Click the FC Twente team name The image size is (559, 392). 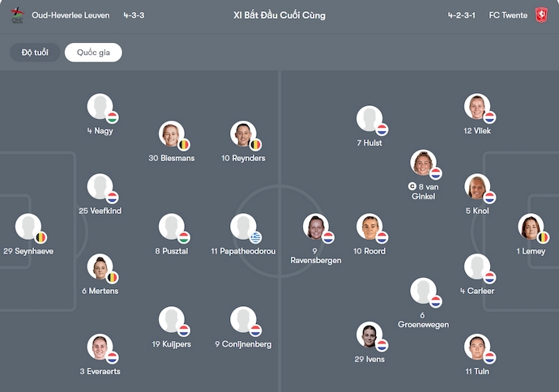pyautogui.click(x=507, y=15)
